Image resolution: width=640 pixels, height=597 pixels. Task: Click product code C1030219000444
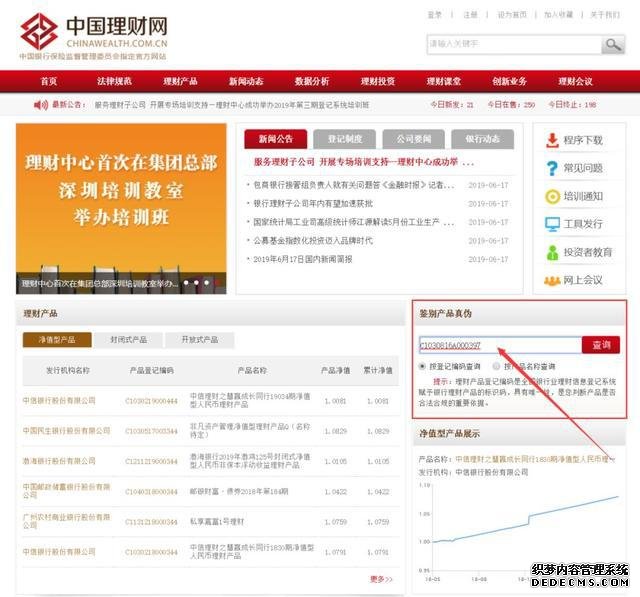pos(151,401)
